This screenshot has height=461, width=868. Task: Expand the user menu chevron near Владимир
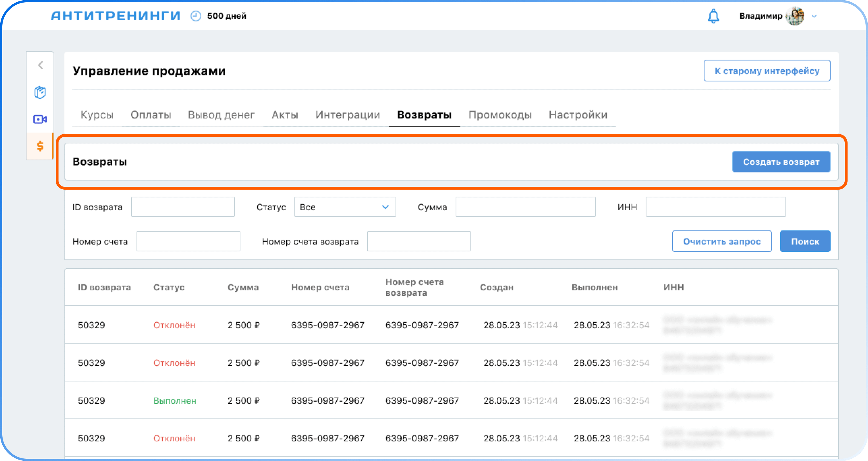click(x=814, y=16)
